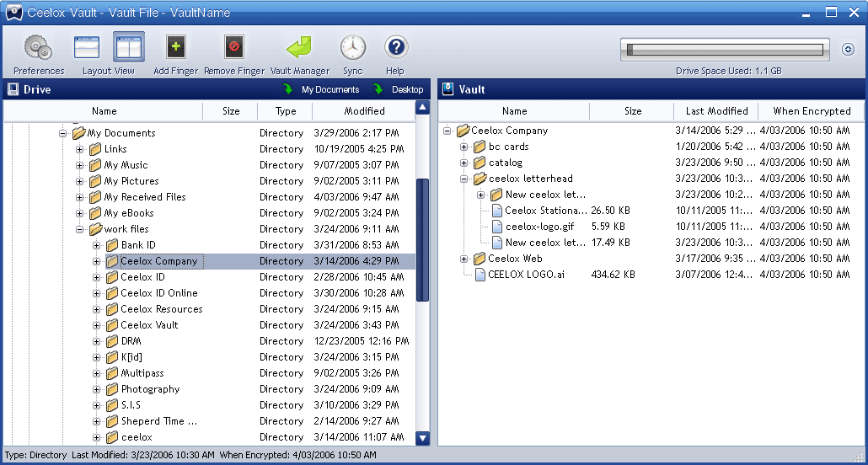The width and height of the screenshot is (868, 465).
Task: Click the Add Finger label
Action: pyautogui.click(x=175, y=71)
